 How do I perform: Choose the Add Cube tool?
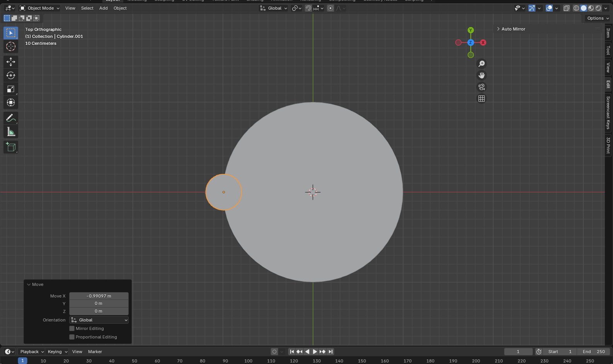coord(11,147)
